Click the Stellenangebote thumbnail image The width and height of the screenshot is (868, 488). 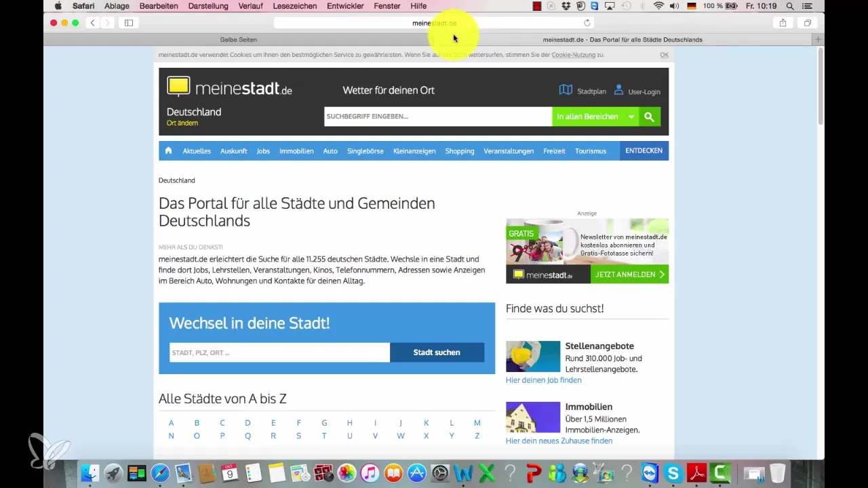click(x=533, y=357)
